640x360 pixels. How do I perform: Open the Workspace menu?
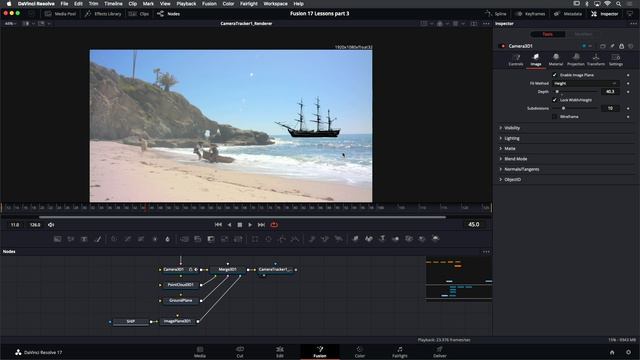(276, 4)
